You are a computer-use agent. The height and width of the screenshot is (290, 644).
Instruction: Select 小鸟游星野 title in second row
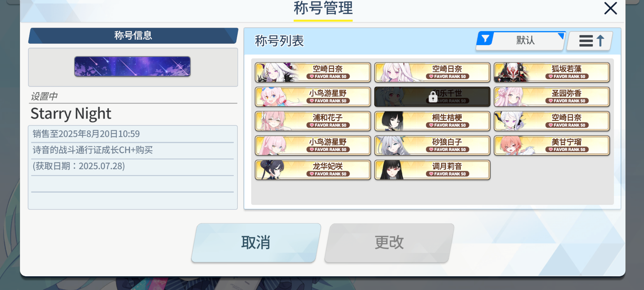pos(313,97)
